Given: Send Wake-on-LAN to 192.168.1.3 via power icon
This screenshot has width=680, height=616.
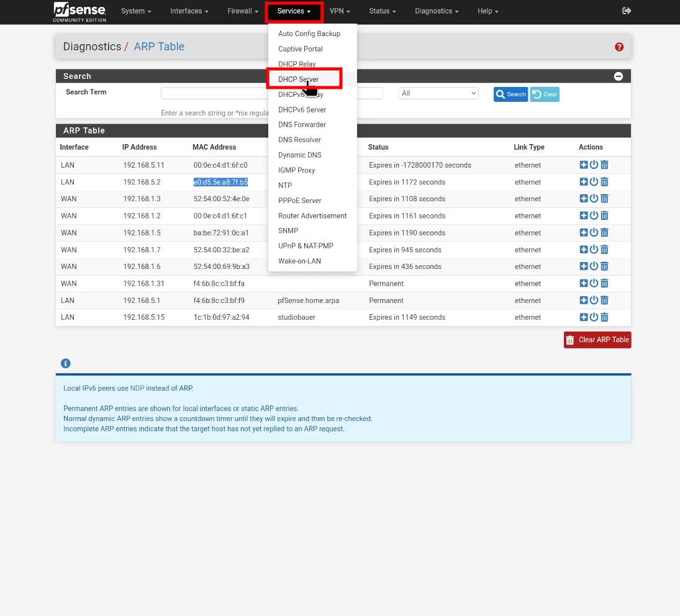Looking at the screenshot, I should (x=594, y=199).
